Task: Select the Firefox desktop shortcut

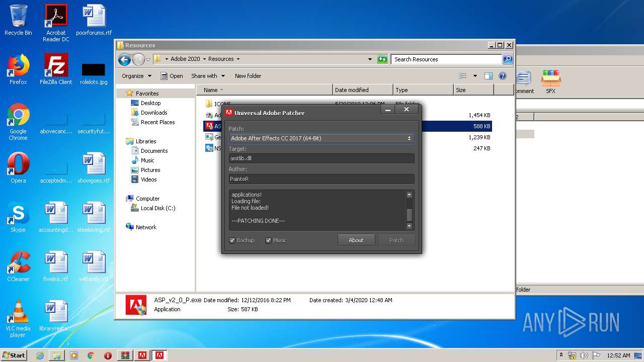Action: click(x=18, y=69)
